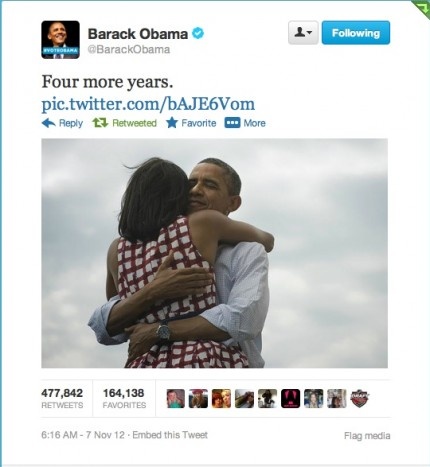Open Barack Obama's profile avatar
The image size is (430, 467).
[x=60, y=40]
